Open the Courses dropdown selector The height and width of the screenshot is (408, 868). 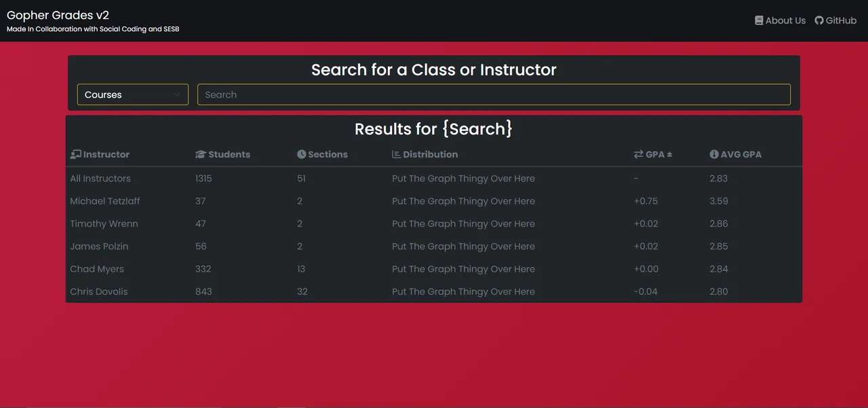(x=133, y=94)
